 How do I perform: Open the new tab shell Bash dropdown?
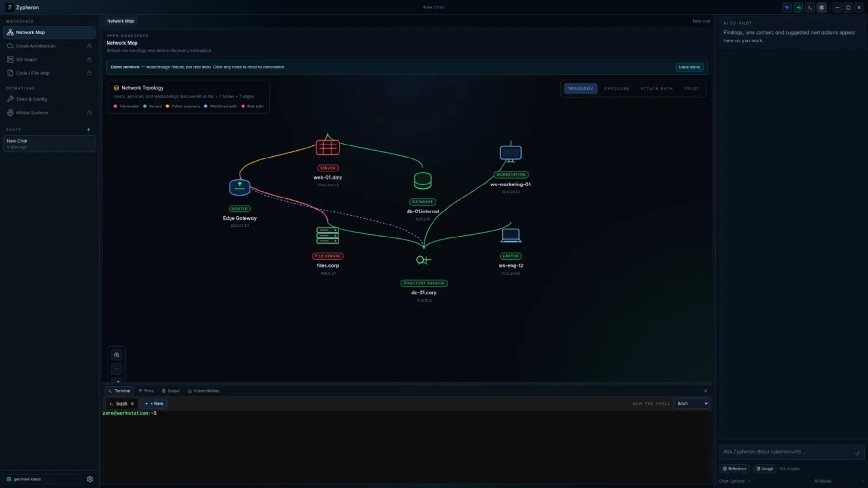692,404
